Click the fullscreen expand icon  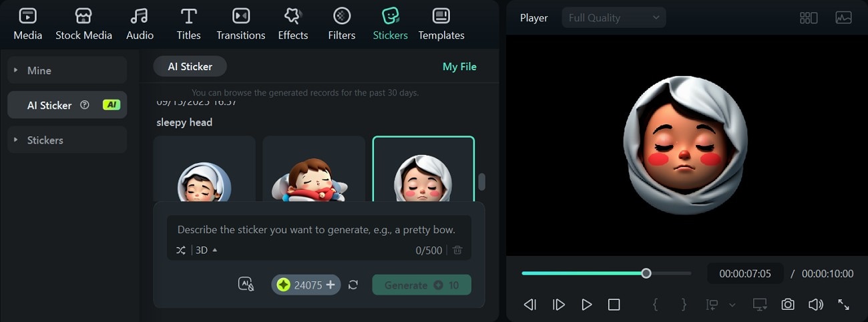tap(844, 305)
